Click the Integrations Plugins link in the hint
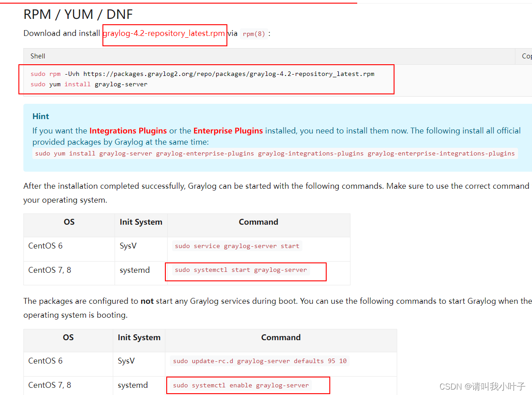This screenshot has width=532, height=395. [x=128, y=131]
